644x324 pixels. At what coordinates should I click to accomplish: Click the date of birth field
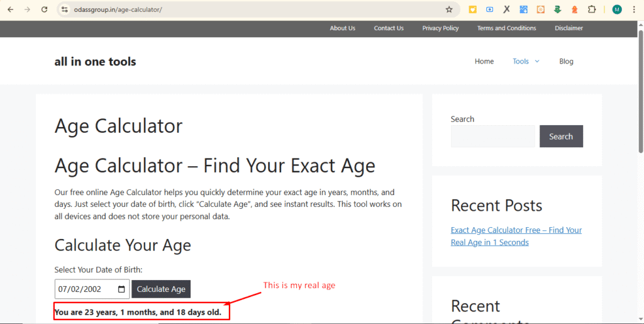coord(92,289)
